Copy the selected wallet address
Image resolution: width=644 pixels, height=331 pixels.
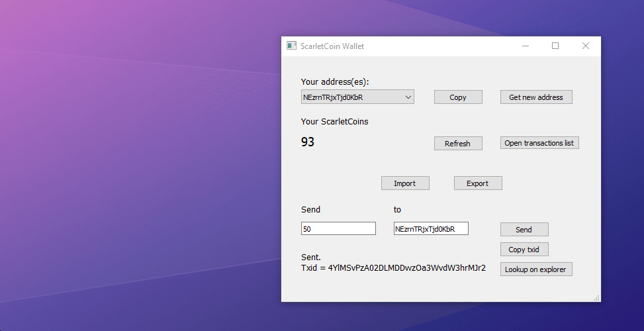458,97
